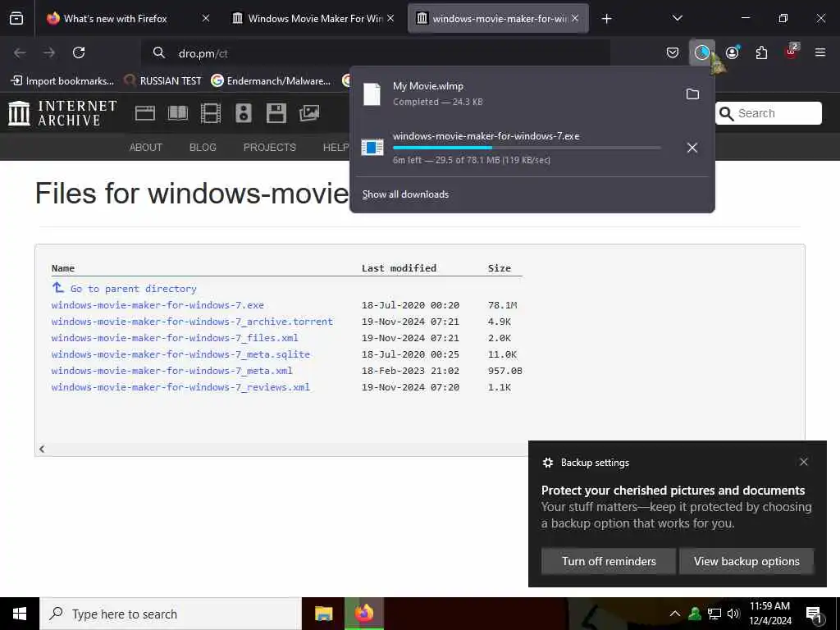Open the Extensions puzzle icon

coord(761,52)
